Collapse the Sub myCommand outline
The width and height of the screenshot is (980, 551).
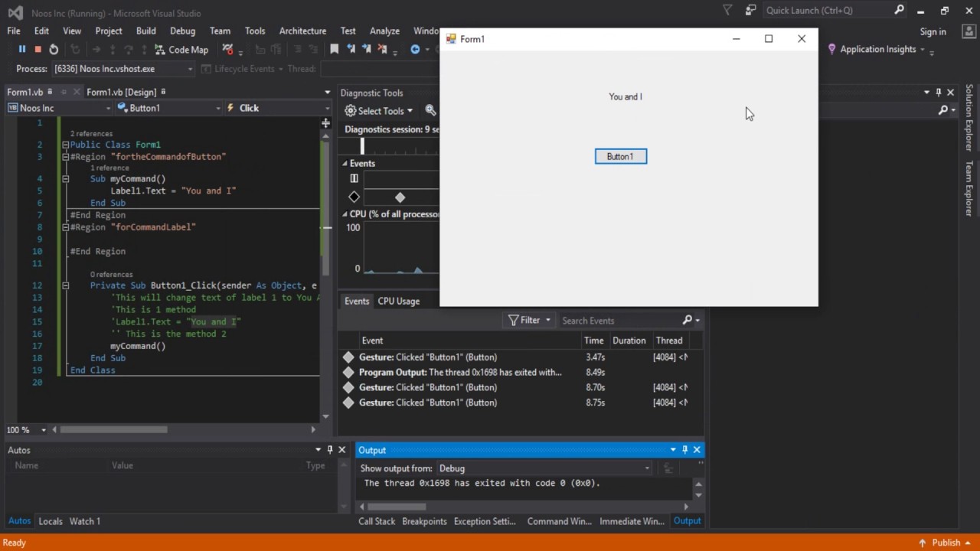[x=65, y=179]
